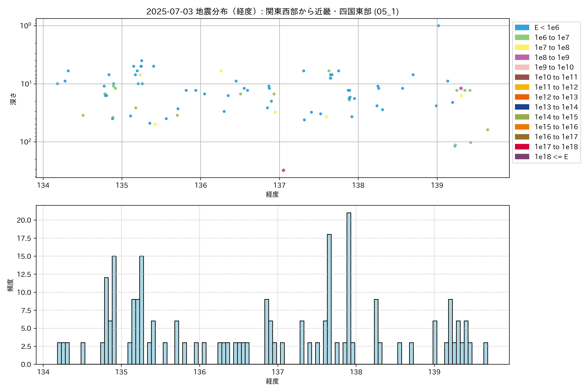Click the yellow point near longitude 136.25
588x392 pixels.
(x=221, y=71)
